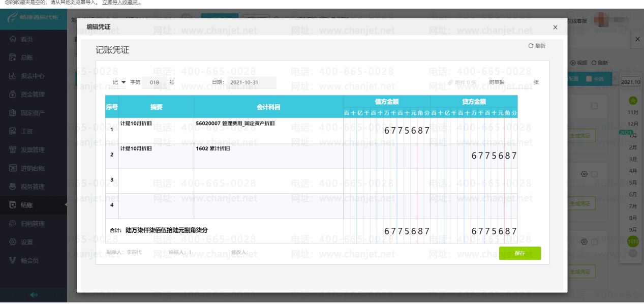This screenshot has width=644, height=304.
Task: Click 立即导入收藏夹 import link
Action: pyautogui.click(x=122, y=3)
